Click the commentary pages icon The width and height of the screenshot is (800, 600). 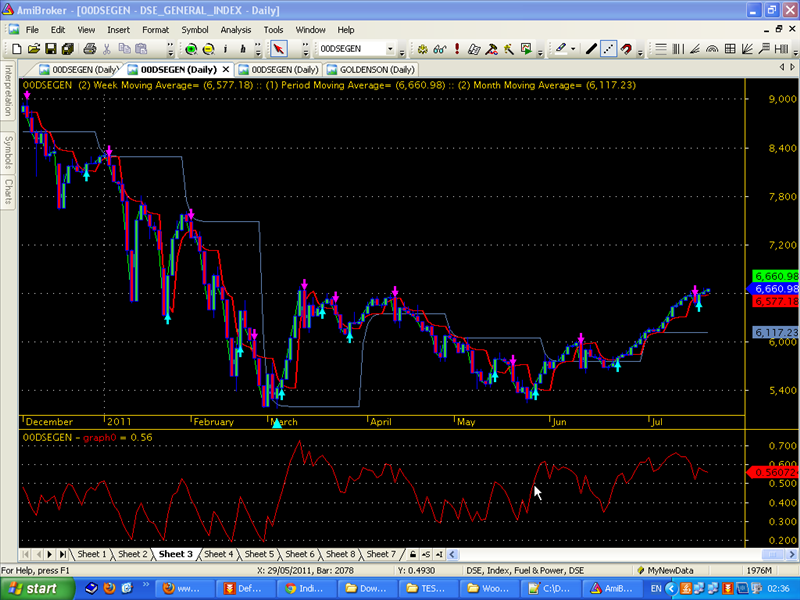[474, 49]
